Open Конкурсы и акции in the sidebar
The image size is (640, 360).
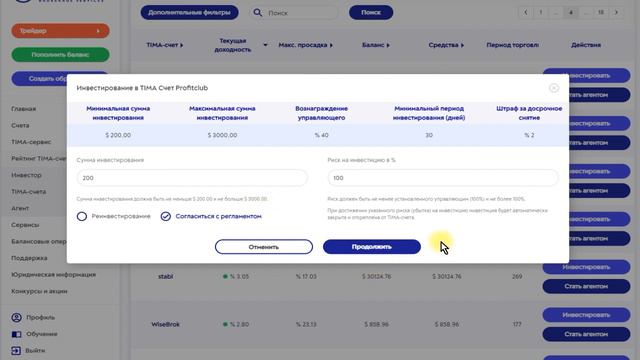click(39, 291)
